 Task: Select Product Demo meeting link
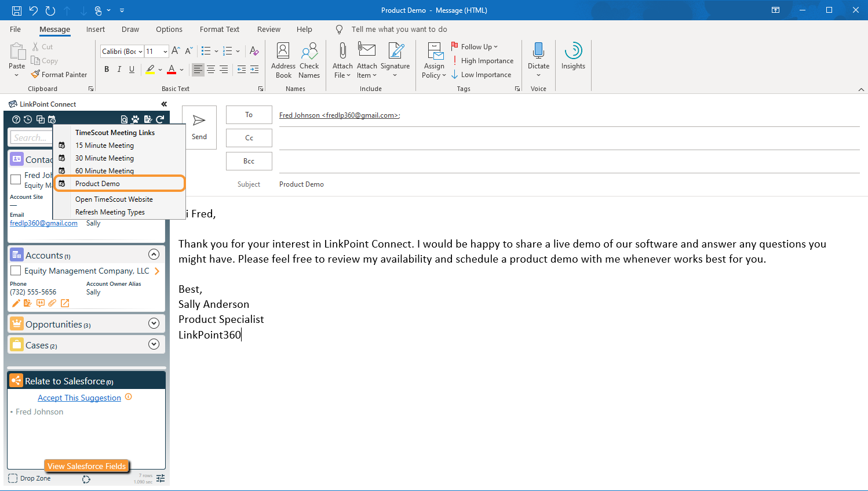coord(119,184)
